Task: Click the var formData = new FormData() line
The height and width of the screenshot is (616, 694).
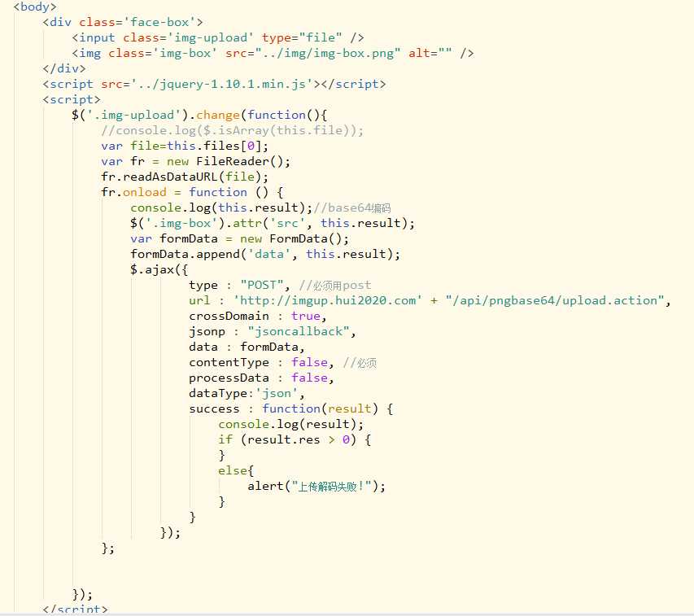Action: [x=239, y=238]
